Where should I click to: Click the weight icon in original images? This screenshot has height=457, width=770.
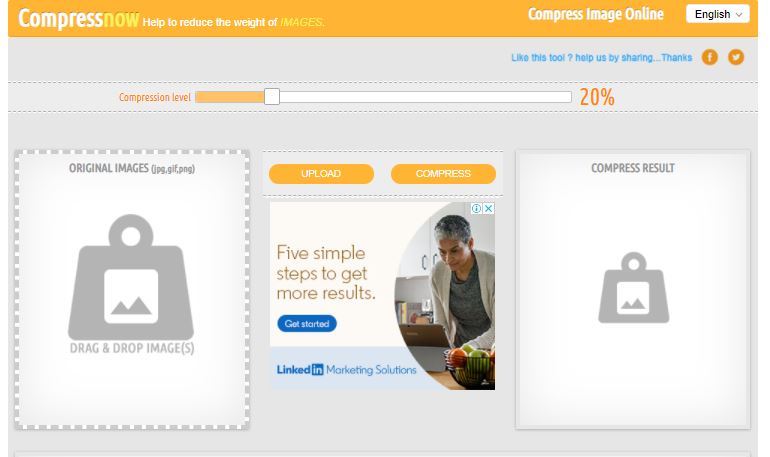[x=131, y=277]
